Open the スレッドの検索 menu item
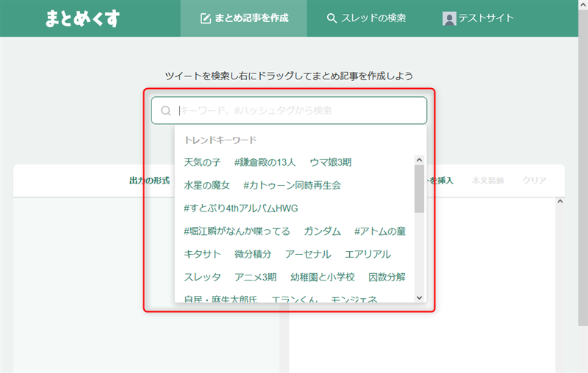The height and width of the screenshot is (373, 588). tap(366, 18)
